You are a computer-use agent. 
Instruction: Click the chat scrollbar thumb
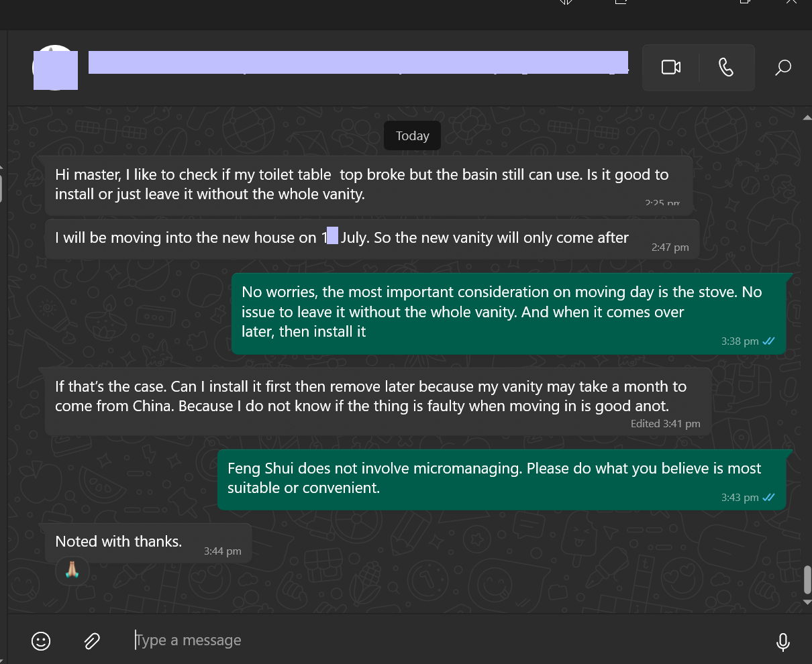tap(807, 579)
